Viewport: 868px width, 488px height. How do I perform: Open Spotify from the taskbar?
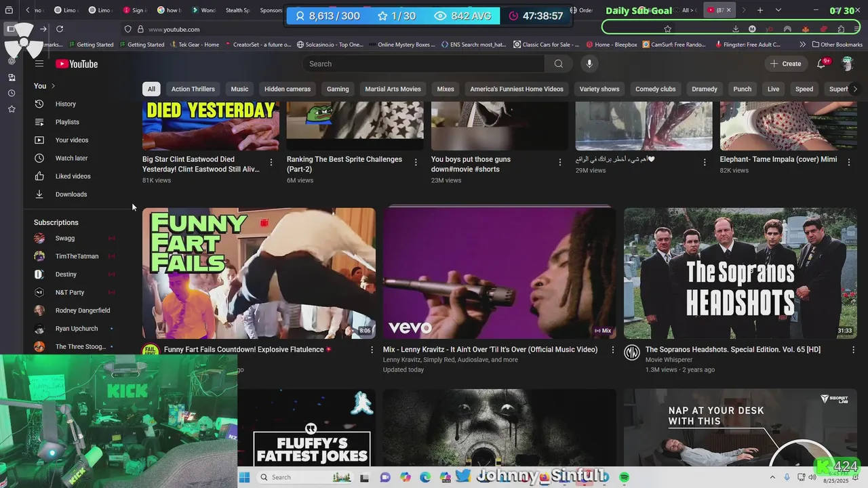tap(624, 477)
